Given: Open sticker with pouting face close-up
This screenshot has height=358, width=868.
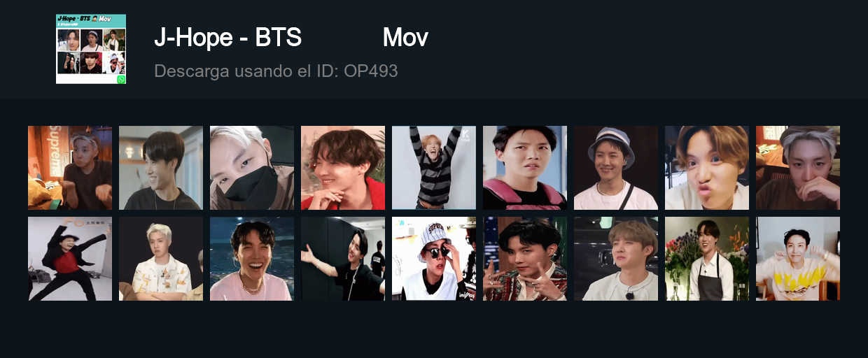Looking at the screenshot, I should pos(707,168).
